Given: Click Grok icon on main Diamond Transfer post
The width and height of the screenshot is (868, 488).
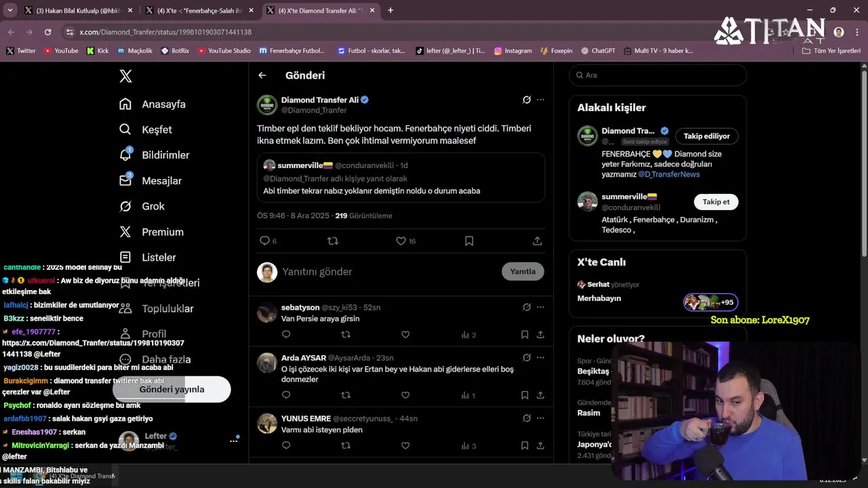Looking at the screenshot, I should pyautogui.click(x=526, y=100).
